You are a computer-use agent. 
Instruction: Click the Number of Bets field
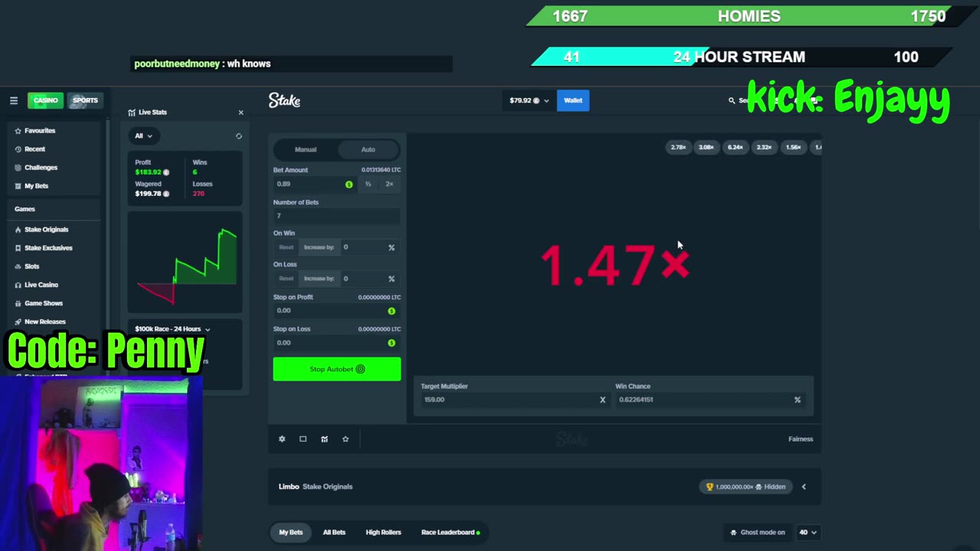pyautogui.click(x=337, y=217)
